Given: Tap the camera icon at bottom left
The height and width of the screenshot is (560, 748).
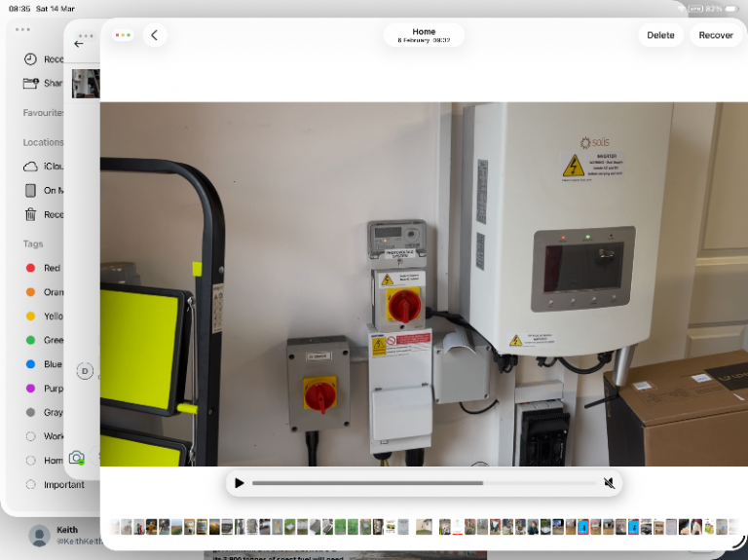Looking at the screenshot, I should pos(76,458).
